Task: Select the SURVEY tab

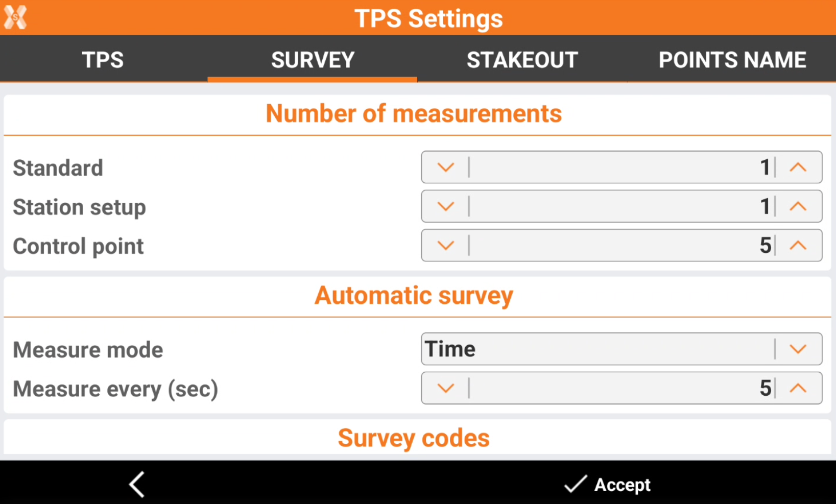Action: (313, 60)
